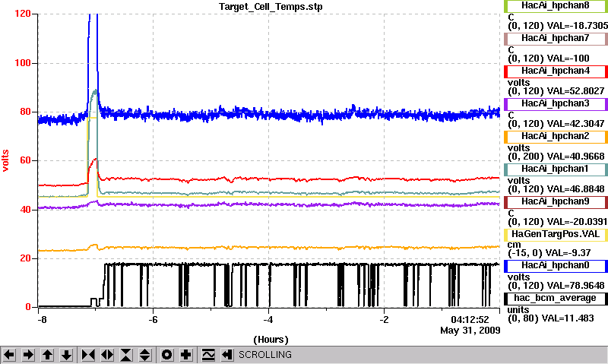Image resolution: width=608 pixels, height=364 pixels.
Task: Click the 120 y-axis tick label
Action: click(23, 14)
